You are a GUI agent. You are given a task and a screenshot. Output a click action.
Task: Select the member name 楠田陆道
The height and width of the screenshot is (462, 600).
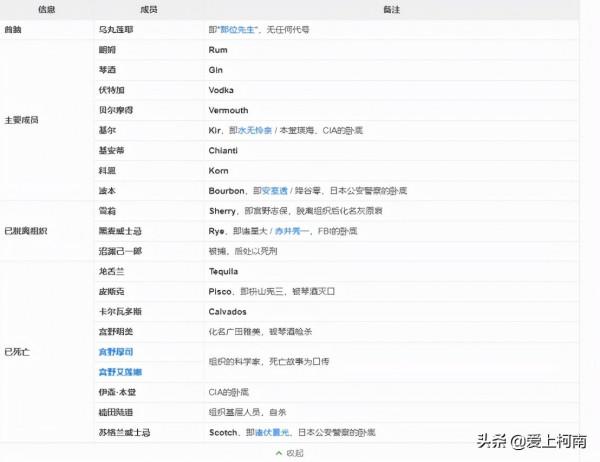[116, 412]
